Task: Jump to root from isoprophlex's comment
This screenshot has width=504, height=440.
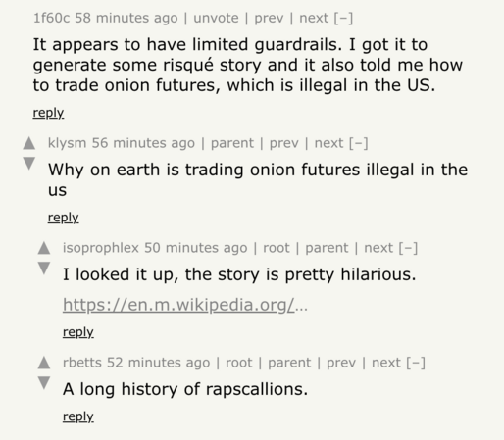Action: click(277, 248)
